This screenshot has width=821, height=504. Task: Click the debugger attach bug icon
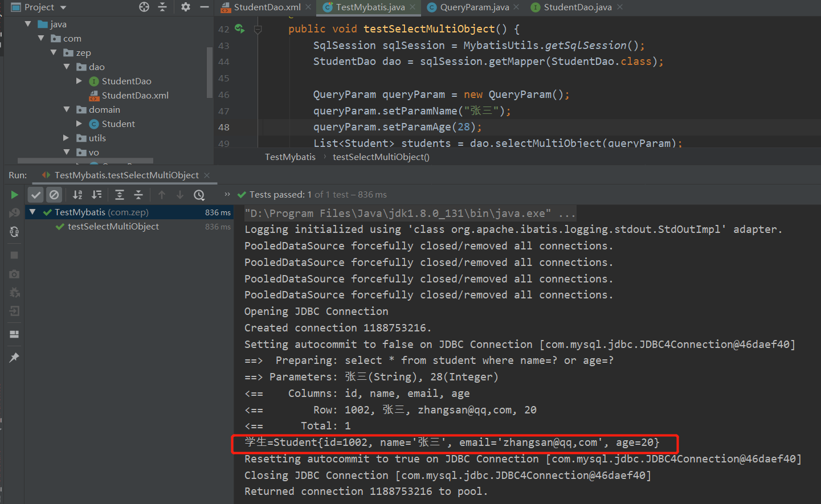pos(14,292)
